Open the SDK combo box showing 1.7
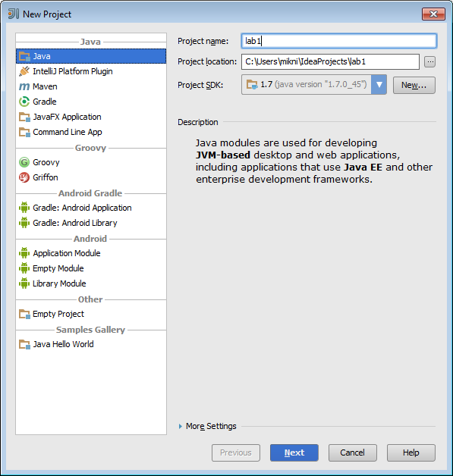This screenshot has width=453, height=476. pyautogui.click(x=314, y=85)
